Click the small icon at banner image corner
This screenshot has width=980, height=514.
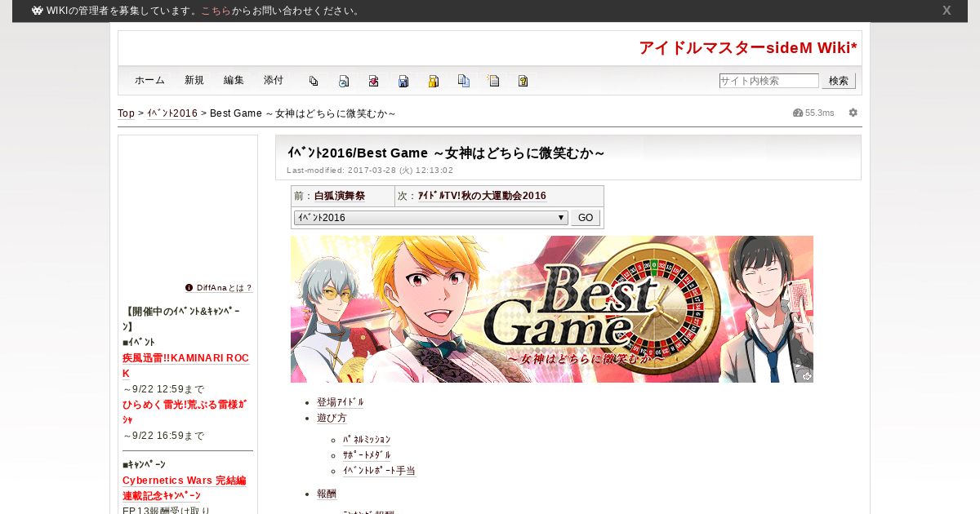[807, 376]
